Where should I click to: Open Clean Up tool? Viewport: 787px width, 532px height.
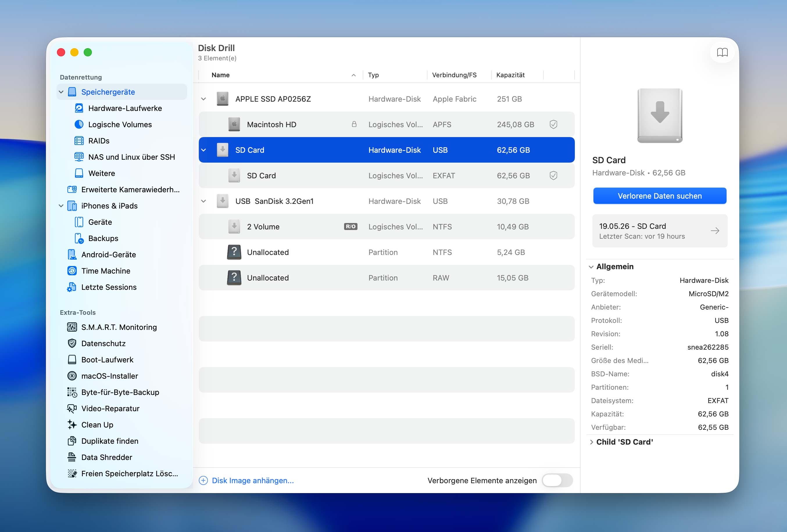97,425
